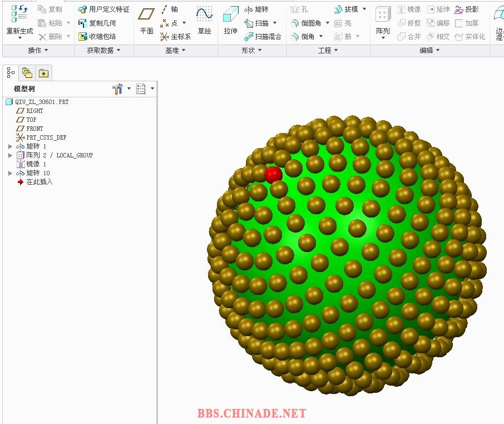Select the TOP datum plane
Screen dimensions: 504x424
tap(26, 120)
